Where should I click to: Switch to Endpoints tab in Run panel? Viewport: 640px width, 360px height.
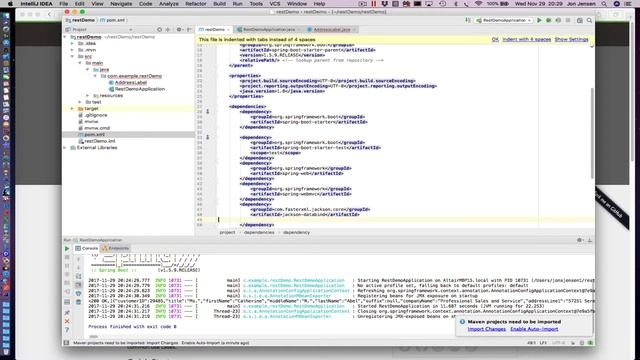116,248
